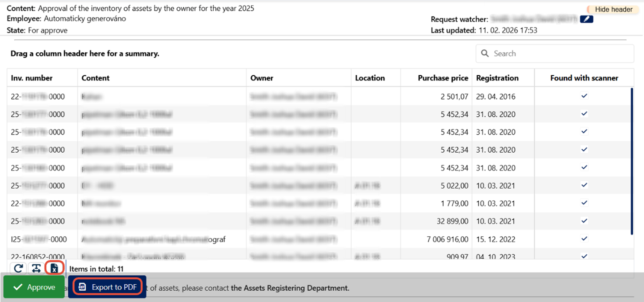Export the grid to Excel file icon
This screenshot has height=302, width=644.
click(x=54, y=268)
